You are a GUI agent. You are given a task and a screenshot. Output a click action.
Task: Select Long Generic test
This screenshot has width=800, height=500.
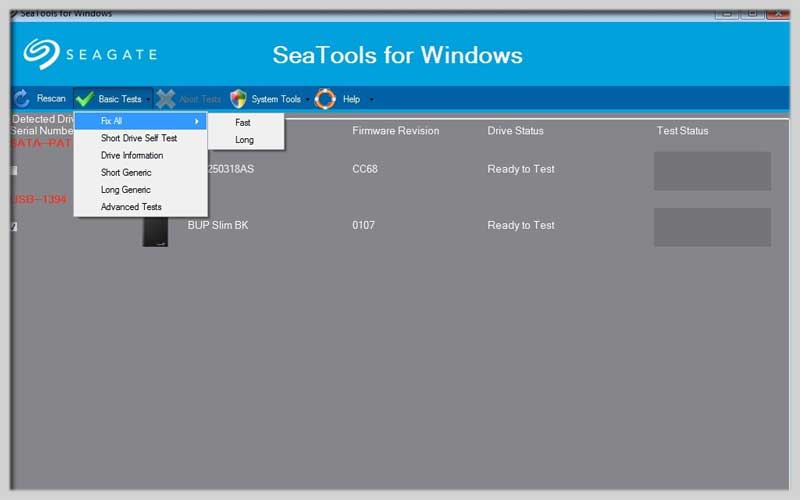click(141, 190)
